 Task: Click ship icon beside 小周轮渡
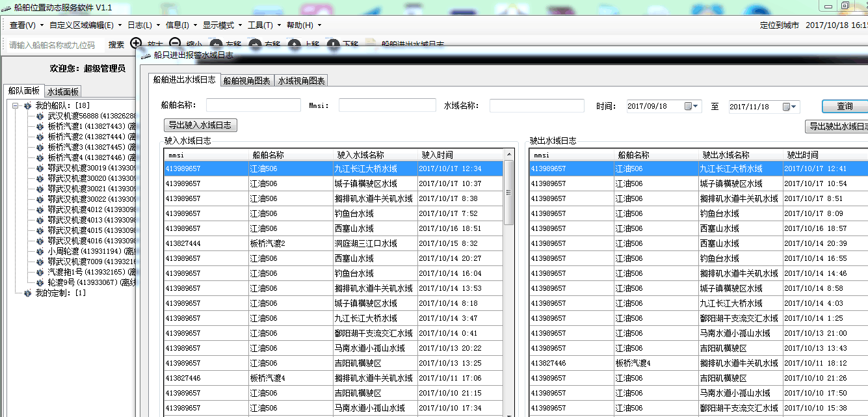pyautogui.click(x=40, y=251)
